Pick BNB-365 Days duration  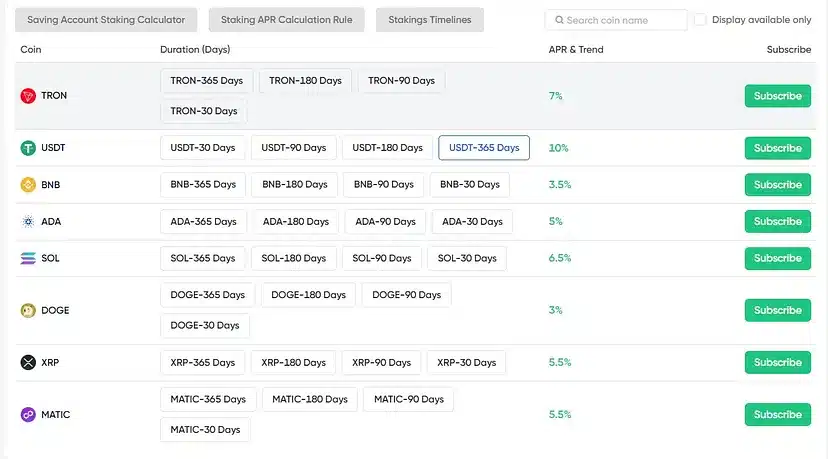coord(203,185)
